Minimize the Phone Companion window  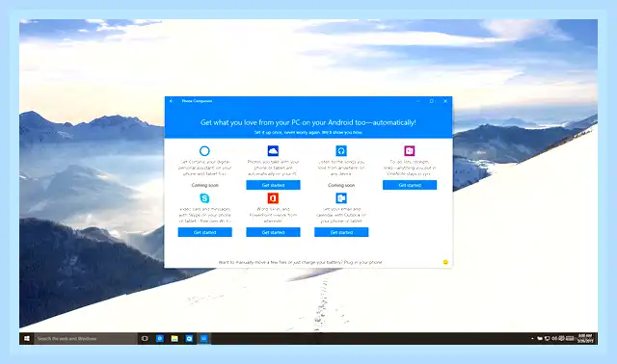(417, 101)
